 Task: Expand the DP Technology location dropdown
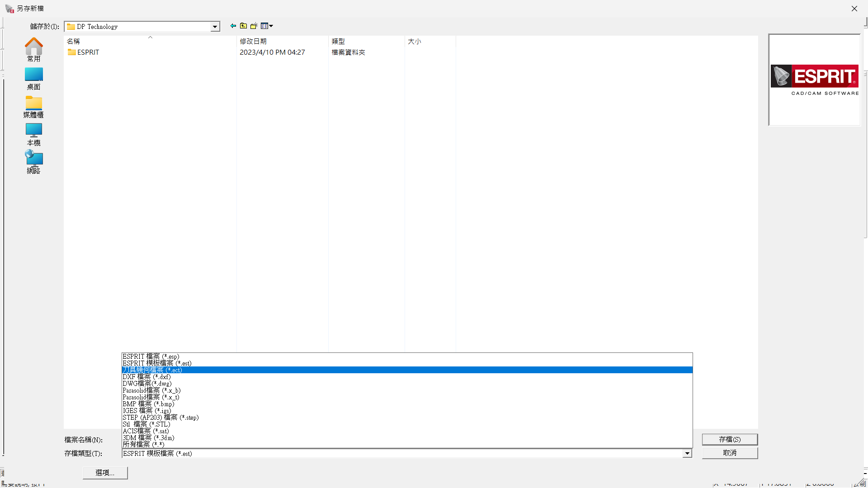[215, 27]
